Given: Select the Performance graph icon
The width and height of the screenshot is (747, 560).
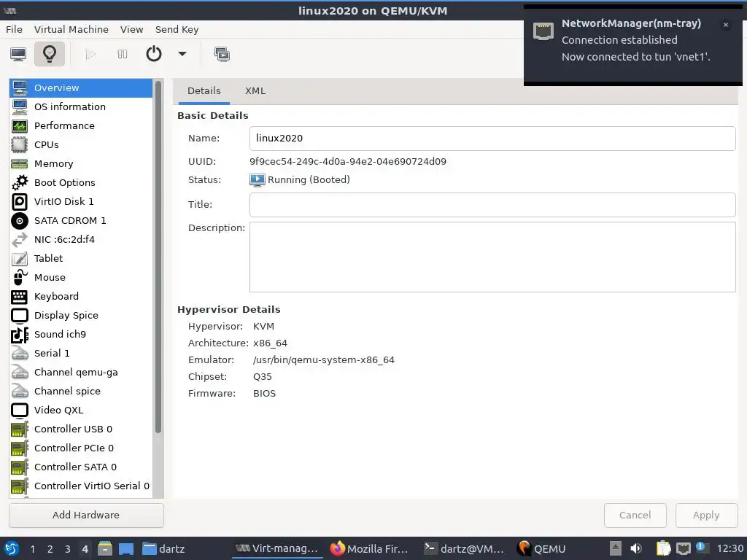Looking at the screenshot, I should (20, 125).
